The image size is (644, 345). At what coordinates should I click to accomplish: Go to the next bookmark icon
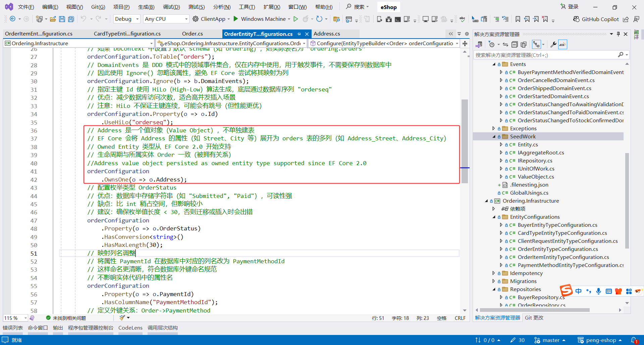point(536,19)
